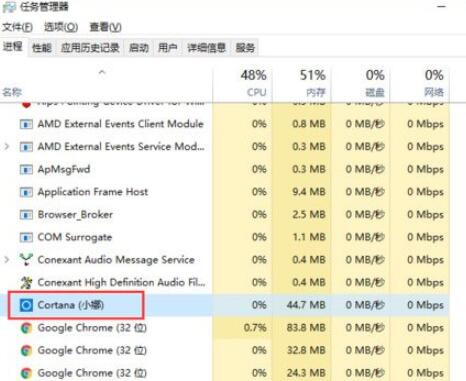Open the 选项(O) menu
The height and width of the screenshot is (381, 466).
tap(61, 27)
